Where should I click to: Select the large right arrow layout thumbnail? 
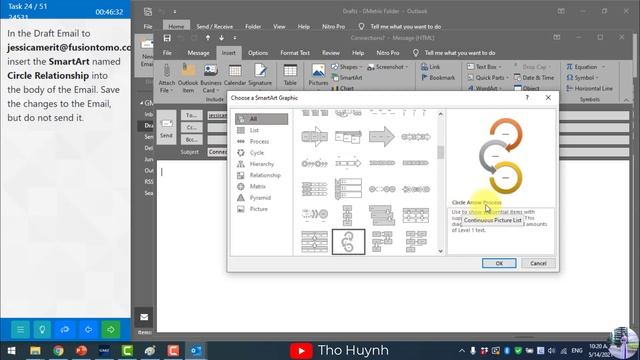click(x=382, y=137)
